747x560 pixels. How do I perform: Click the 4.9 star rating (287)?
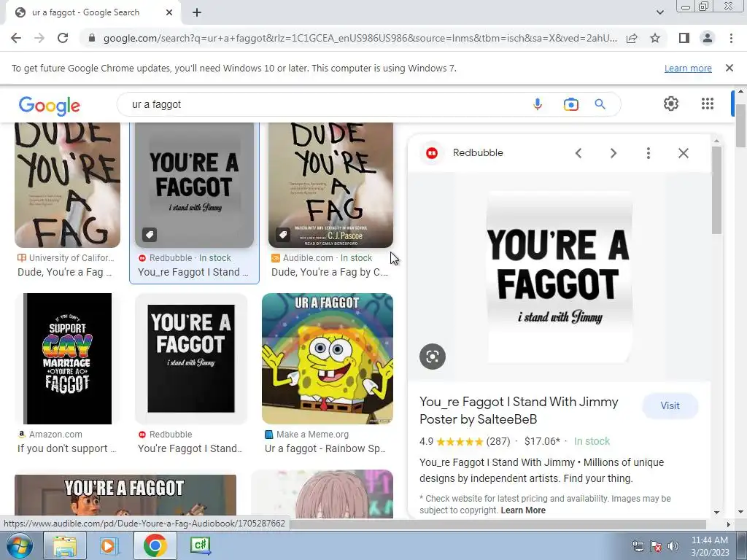tap(465, 441)
